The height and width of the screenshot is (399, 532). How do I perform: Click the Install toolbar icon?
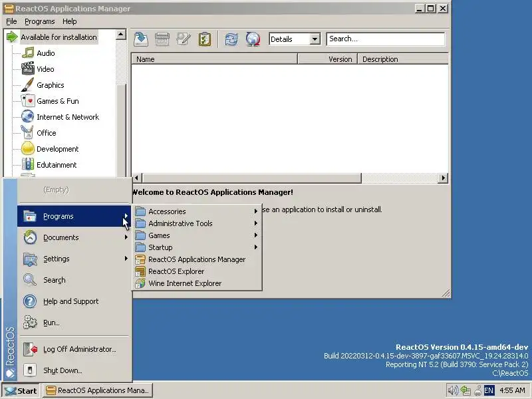point(141,39)
